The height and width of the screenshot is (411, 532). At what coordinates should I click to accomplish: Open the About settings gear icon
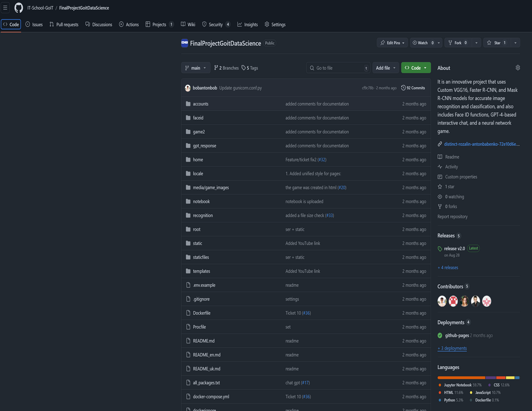click(x=518, y=68)
